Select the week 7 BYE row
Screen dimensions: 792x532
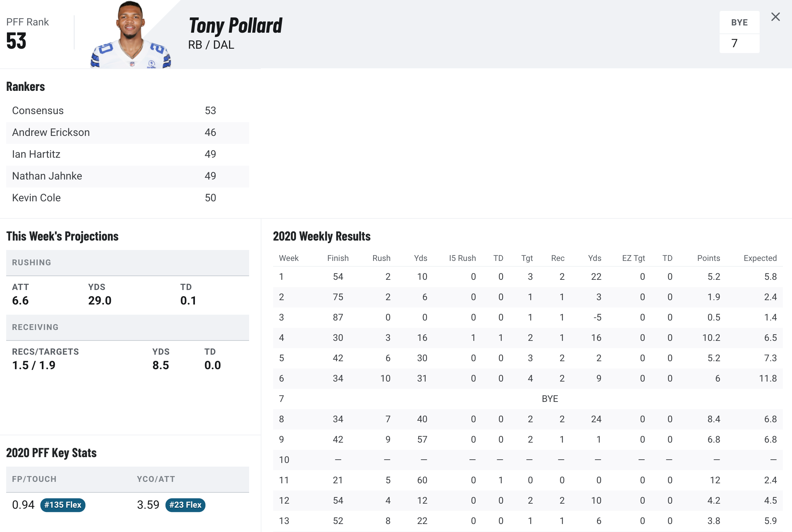click(x=528, y=399)
